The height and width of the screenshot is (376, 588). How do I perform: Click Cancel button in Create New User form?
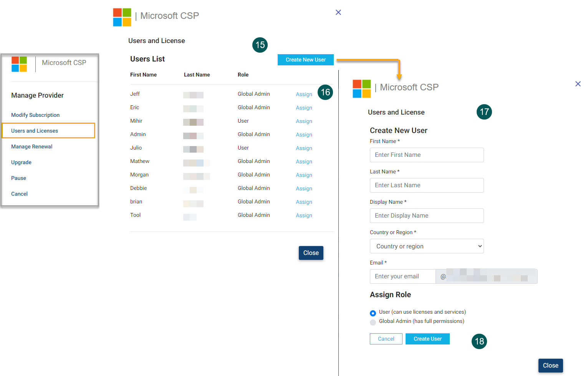coord(386,339)
